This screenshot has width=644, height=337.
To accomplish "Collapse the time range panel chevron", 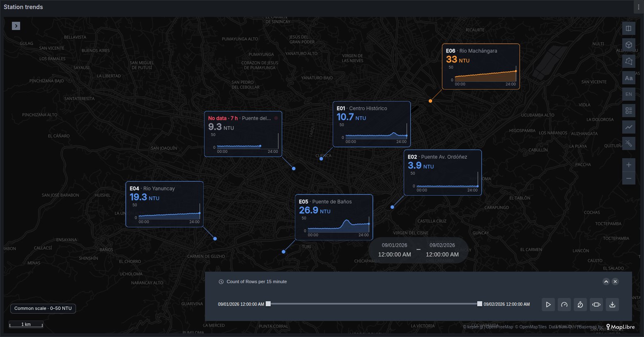I will (606, 282).
